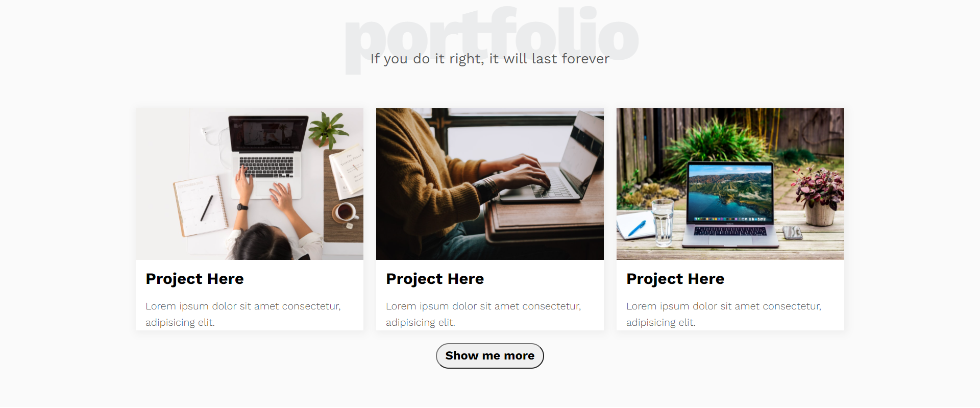Click the middle card's Lorem ipsum description
Screen dimensions: 980x408
(483, 314)
